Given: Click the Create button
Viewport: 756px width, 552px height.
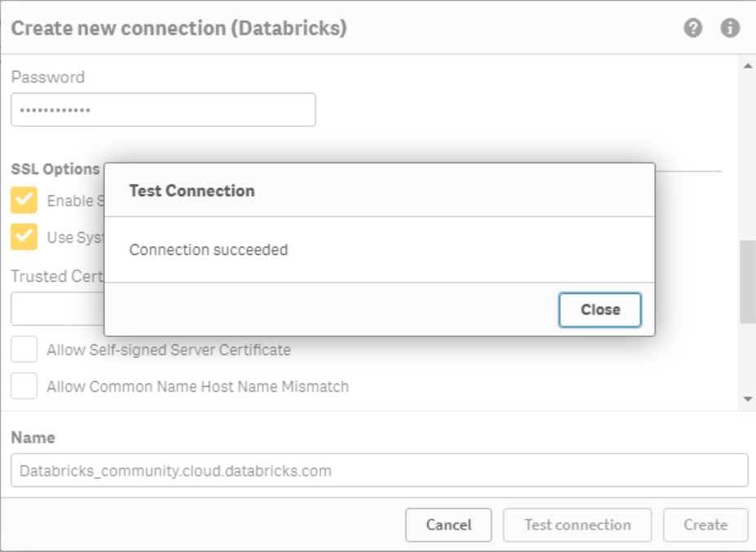Looking at the screenshot, I should pos(705,525).
